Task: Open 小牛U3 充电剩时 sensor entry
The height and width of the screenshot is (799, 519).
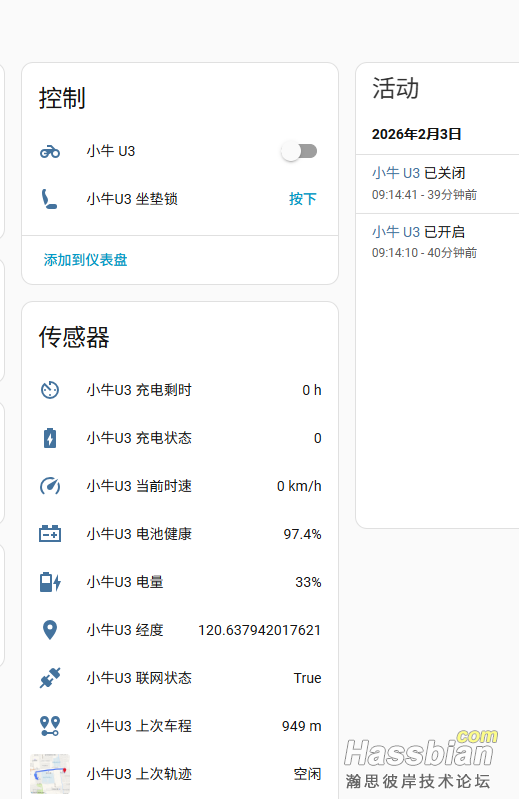Action: (x=180, y=390)
